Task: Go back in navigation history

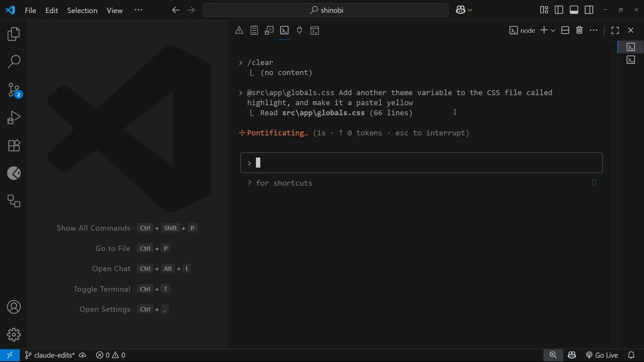Action: 175,10
